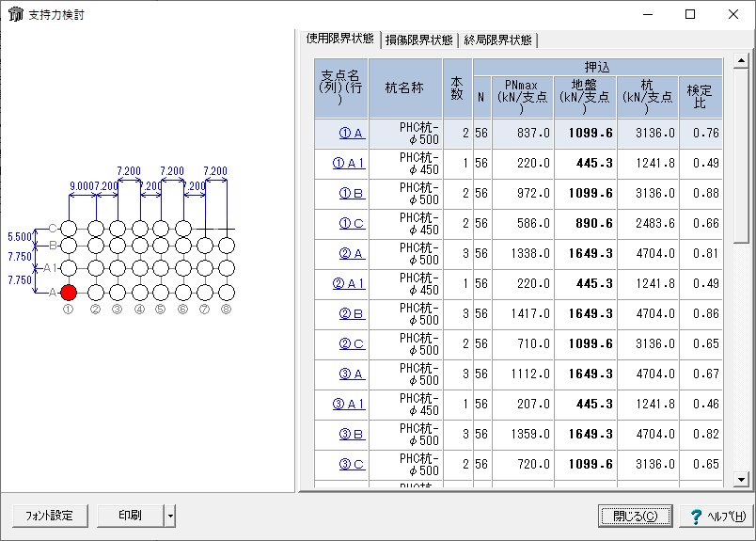Click the 検定比 value 0.88

click(706, 194)
